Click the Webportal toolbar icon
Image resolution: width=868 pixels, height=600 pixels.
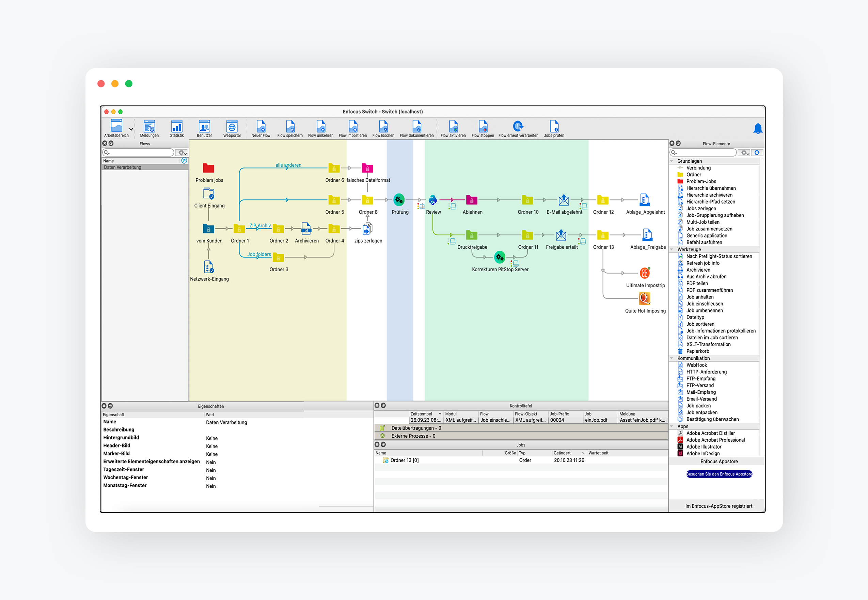click(232, 127)
